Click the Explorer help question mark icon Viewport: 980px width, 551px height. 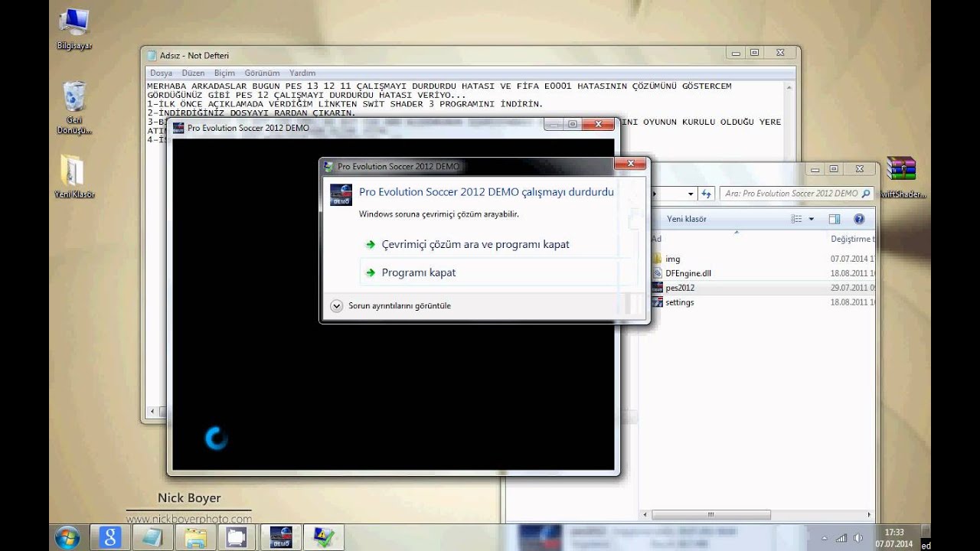(x=859, y=219)
